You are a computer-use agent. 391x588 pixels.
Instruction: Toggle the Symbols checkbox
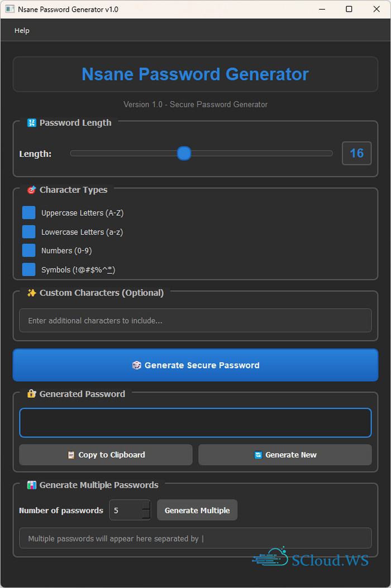(x=28, y=269)
